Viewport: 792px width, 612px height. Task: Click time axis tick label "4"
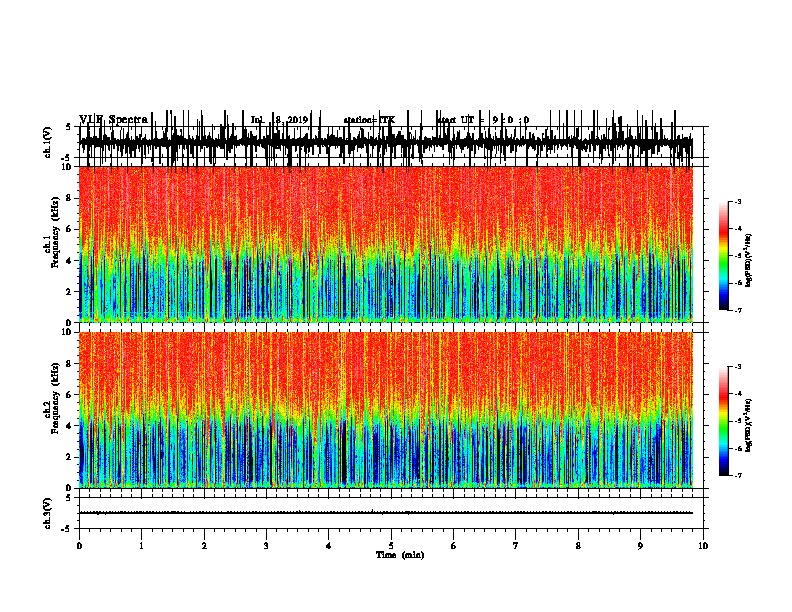point(329,546)
